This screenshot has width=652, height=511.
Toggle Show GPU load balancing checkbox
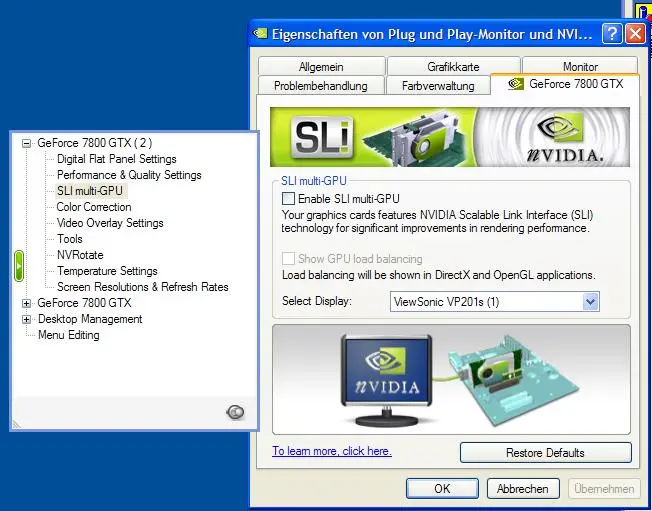[288, 259]
